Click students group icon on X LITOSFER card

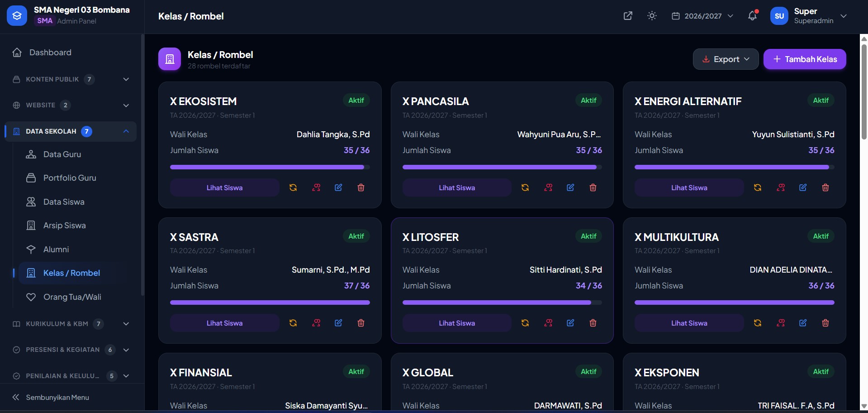pos(548,323)
